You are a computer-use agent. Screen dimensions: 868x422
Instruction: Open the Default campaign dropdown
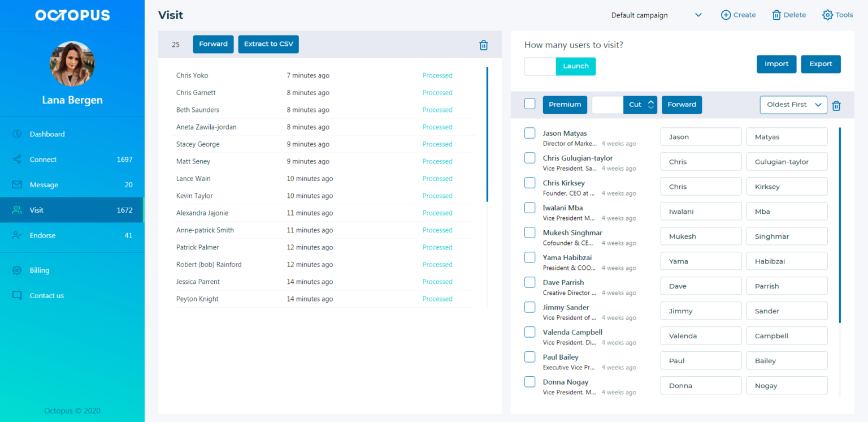656,15
